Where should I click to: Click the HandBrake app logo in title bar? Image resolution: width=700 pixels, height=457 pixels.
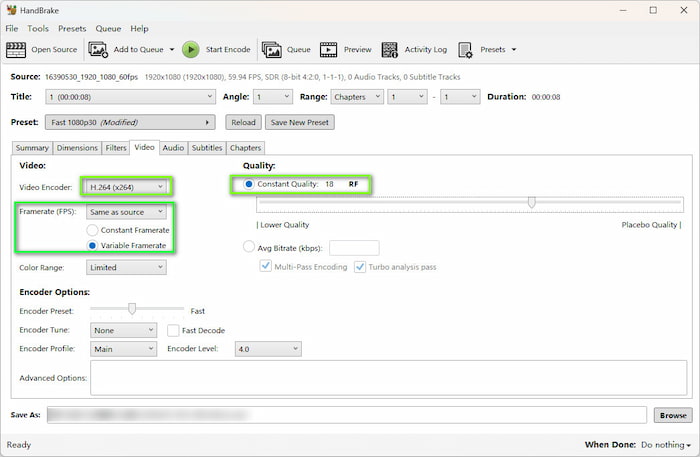pyautogui.click(x=11, y=10)
